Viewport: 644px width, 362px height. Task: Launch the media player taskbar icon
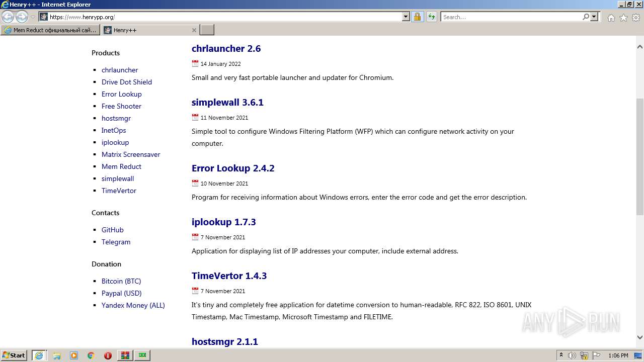tap(74, 355)
